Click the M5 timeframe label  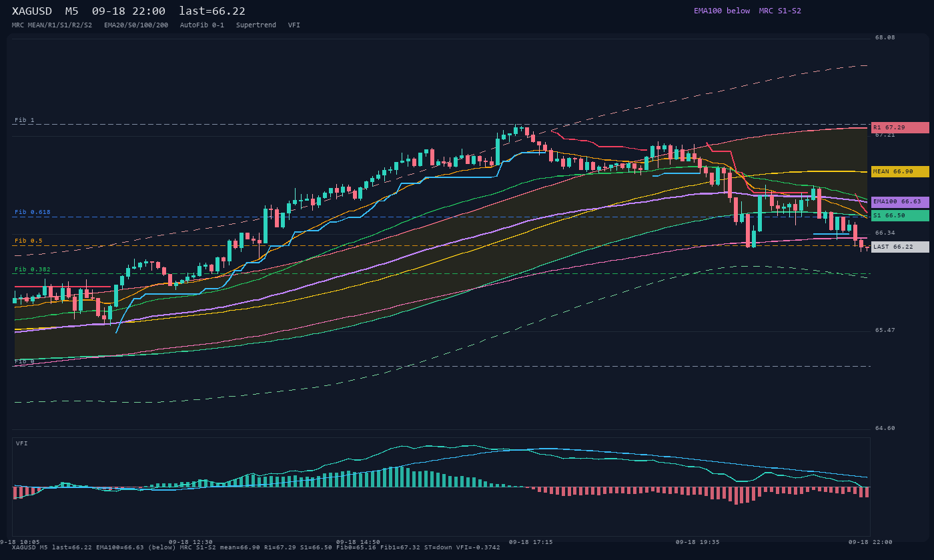click(72, 11)
